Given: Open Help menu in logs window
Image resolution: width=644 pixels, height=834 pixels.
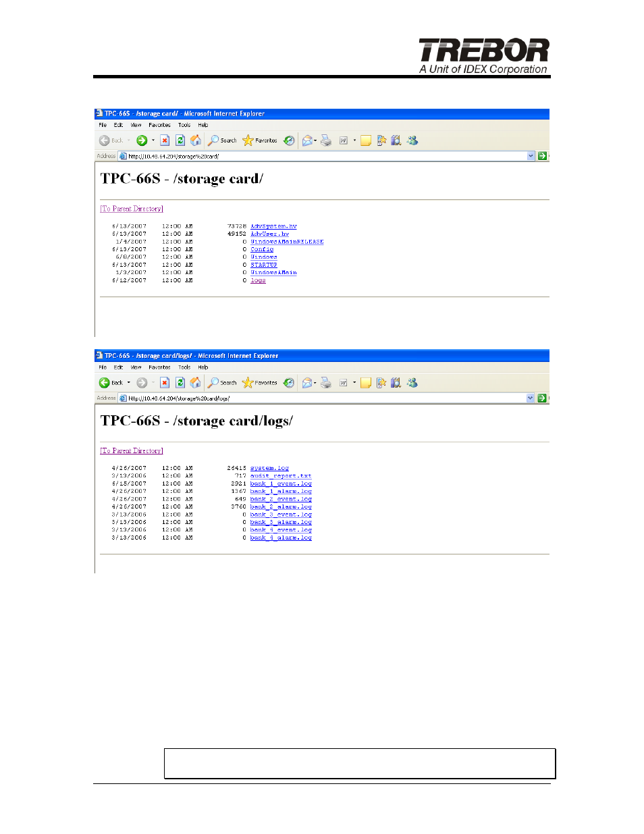Looking at the screenshot, I should tap(203, 367).
